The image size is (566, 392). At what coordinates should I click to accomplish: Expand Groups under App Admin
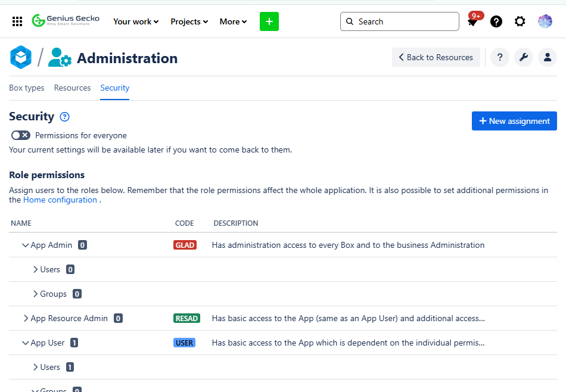[x=36, y=294]
